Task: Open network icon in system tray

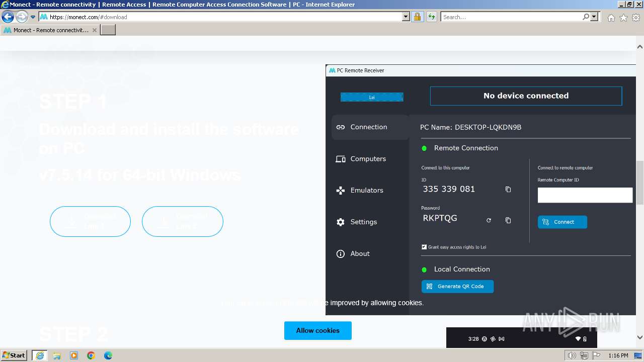Action: click(x=584, y=355)
